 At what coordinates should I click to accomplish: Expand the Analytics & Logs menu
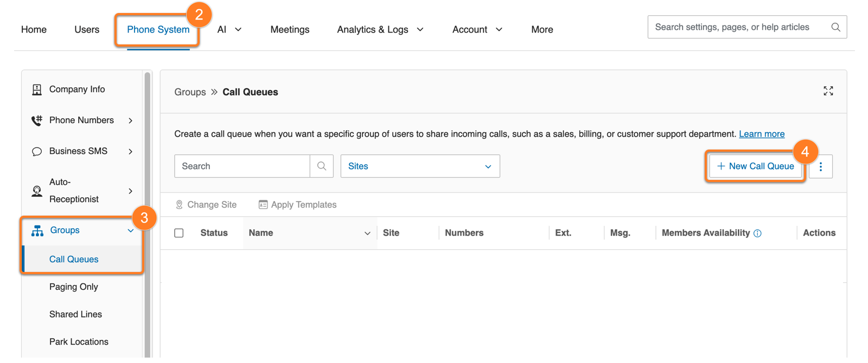coord(380,30)
